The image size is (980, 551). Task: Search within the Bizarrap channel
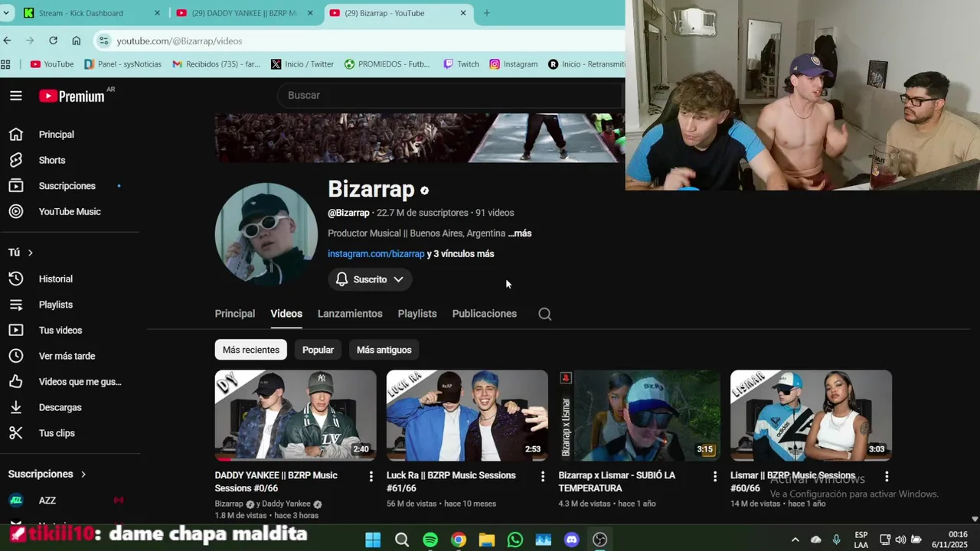pyautogui.click(x=544, y=314)
